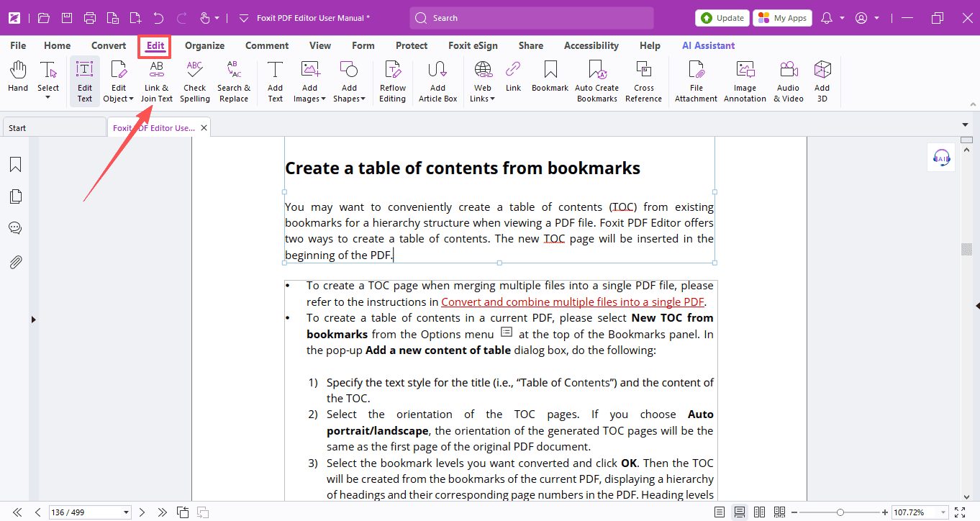Select the Link tool

click(x=513, y=77)
